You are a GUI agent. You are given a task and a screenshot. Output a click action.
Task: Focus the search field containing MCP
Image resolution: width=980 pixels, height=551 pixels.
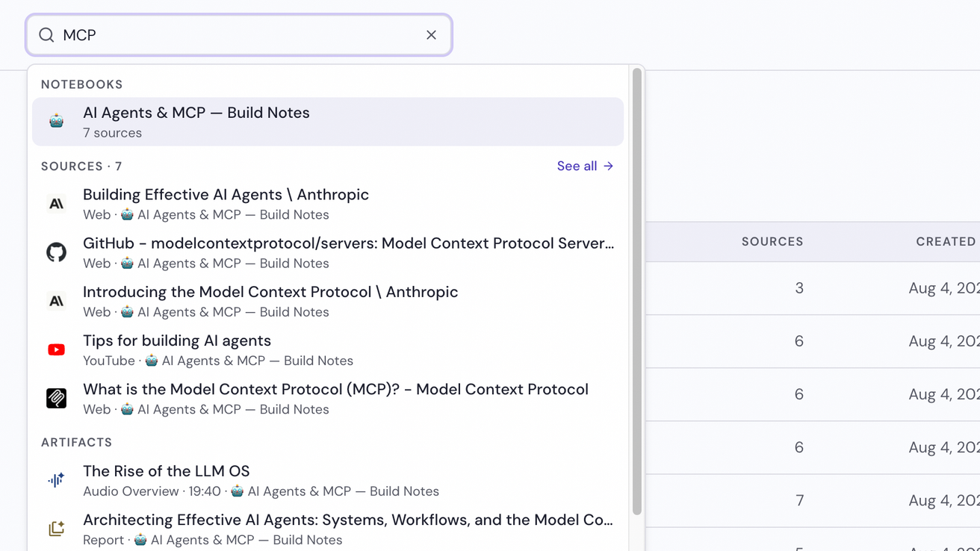(239, 35)
